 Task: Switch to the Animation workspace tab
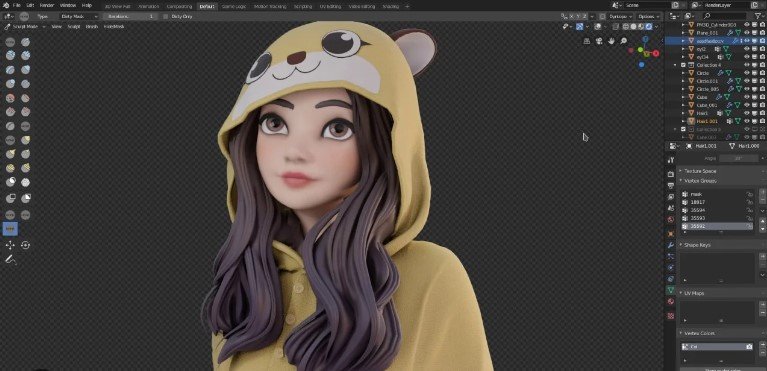[x=149, y=6]
